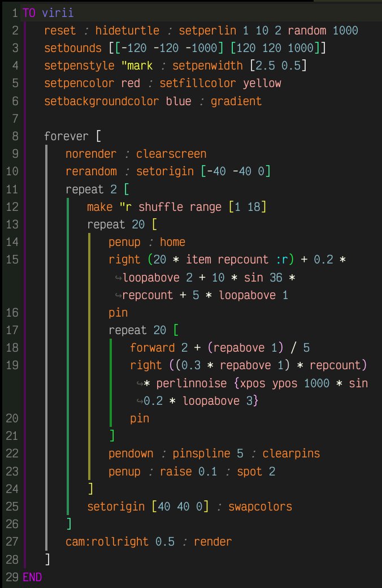Click 'repeat' on line 17

tap(128, 330)
